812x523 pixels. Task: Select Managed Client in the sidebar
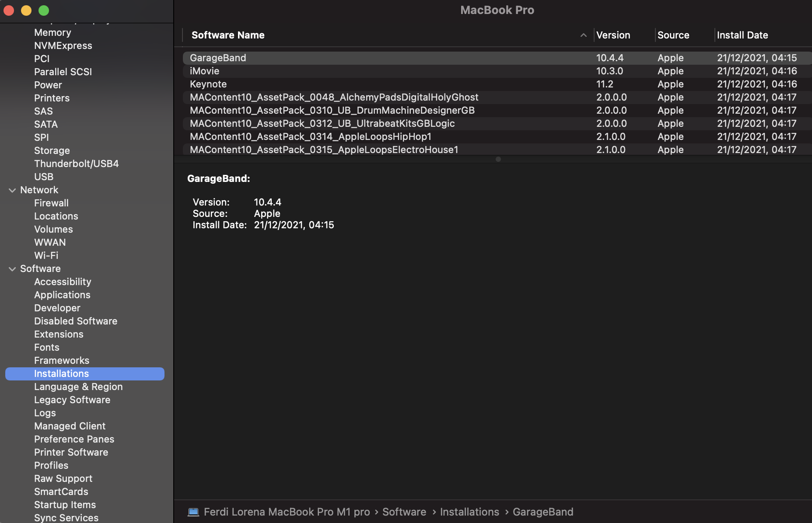pyautogui.click(x=70, y=426)
